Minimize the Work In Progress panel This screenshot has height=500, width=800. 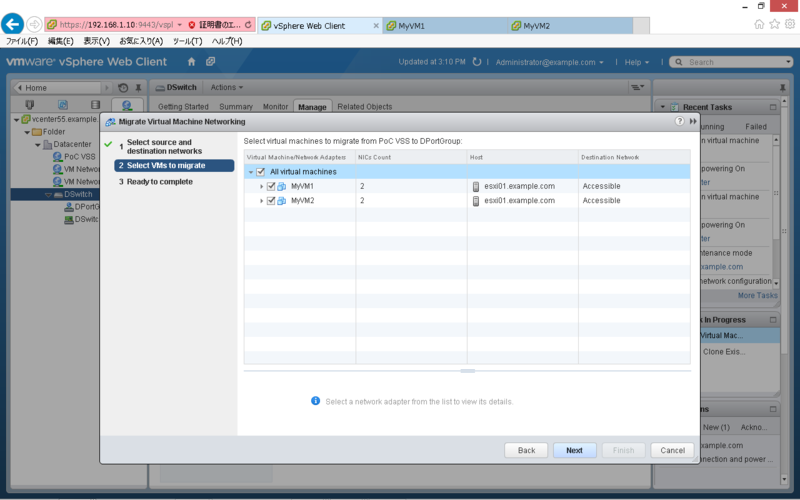tap(773, 320)
